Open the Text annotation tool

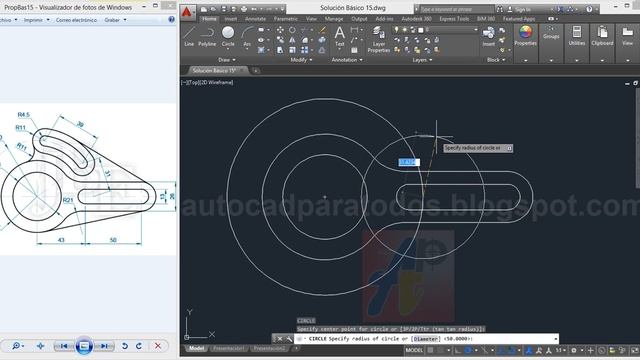coord(340,36)
